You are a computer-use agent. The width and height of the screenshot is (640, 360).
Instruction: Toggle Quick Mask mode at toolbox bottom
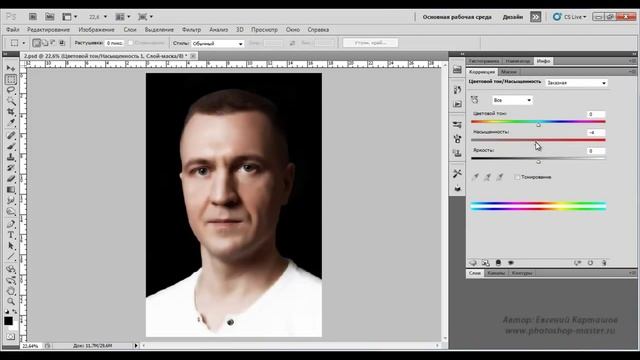tap(11, 337)
